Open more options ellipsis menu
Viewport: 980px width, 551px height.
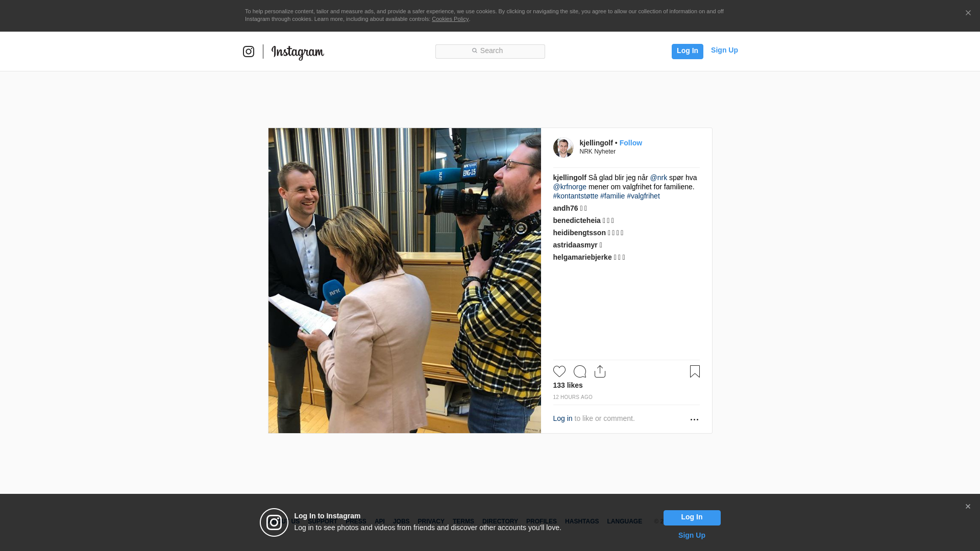pyautogui.click(x=694, y=419)
